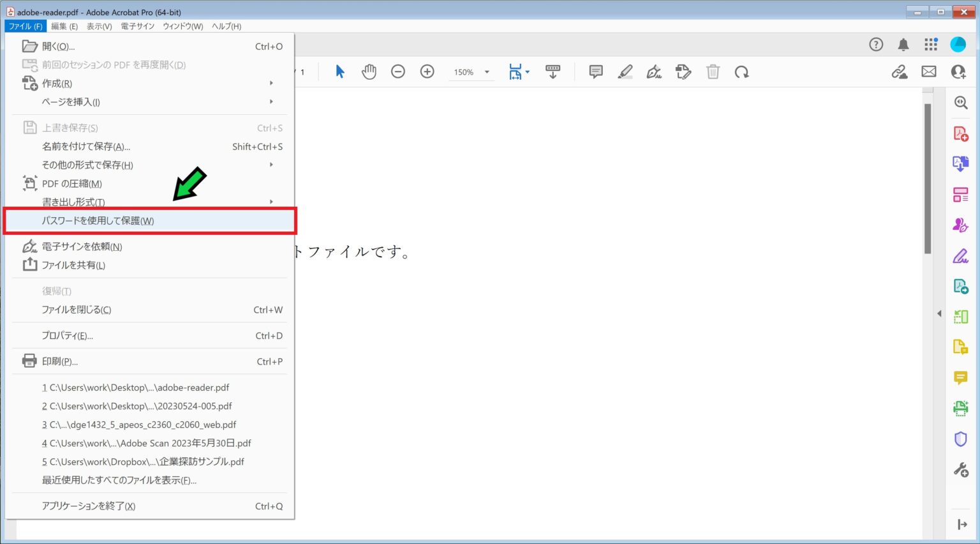The width and height of the screenshot is (980, 544).
Task: Collapse the right tools pane arrow
Action: pyautogui.click(x=939, y=314)
